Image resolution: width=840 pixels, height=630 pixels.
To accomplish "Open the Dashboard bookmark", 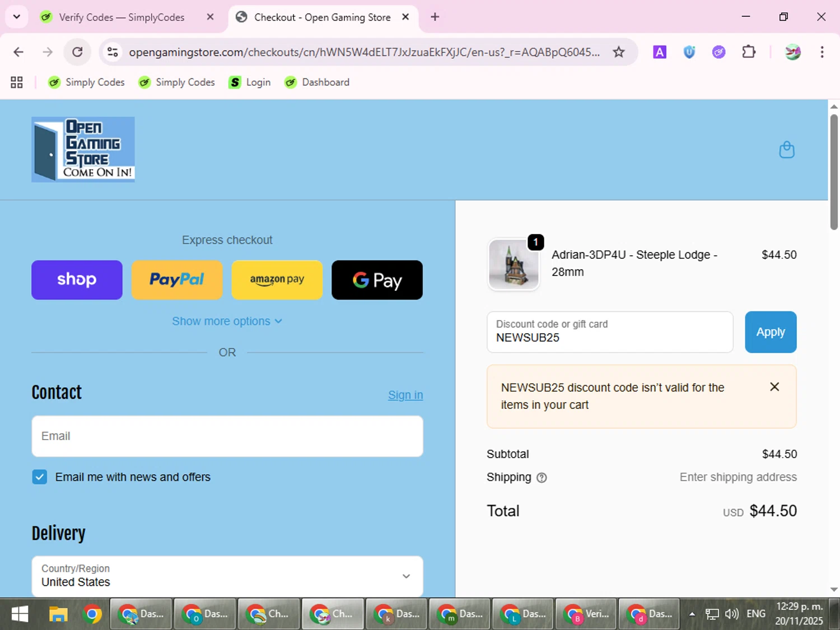I will click(317, 82).
